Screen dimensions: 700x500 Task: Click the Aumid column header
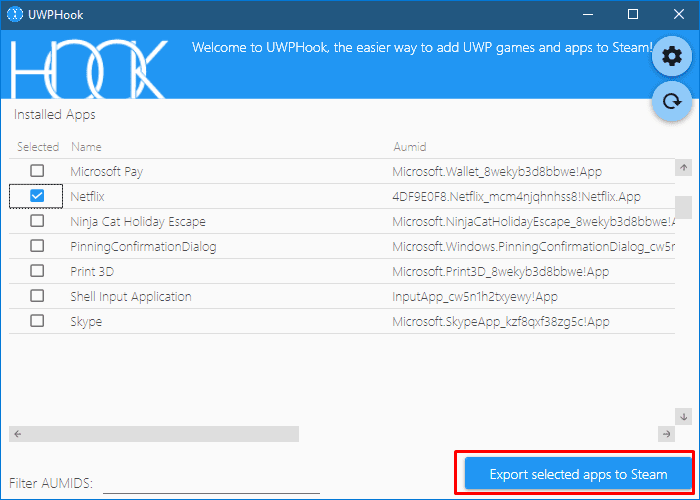(x=409, y=147)
